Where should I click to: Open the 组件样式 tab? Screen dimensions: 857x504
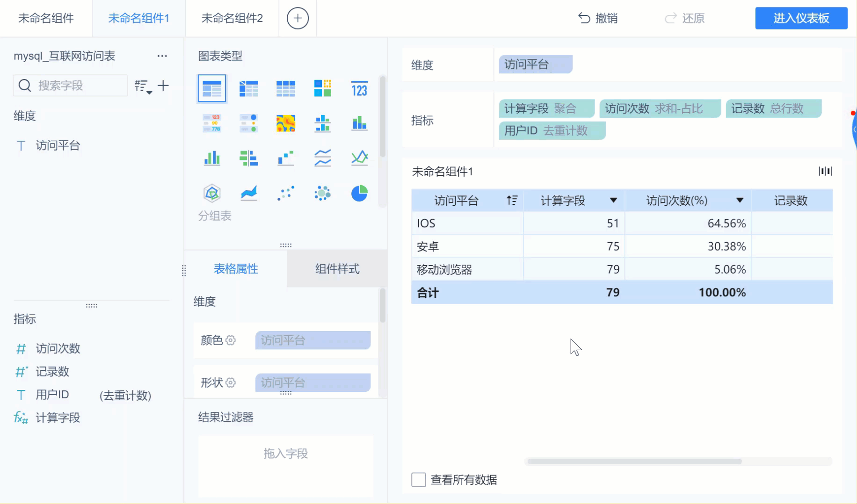(337, 269)
